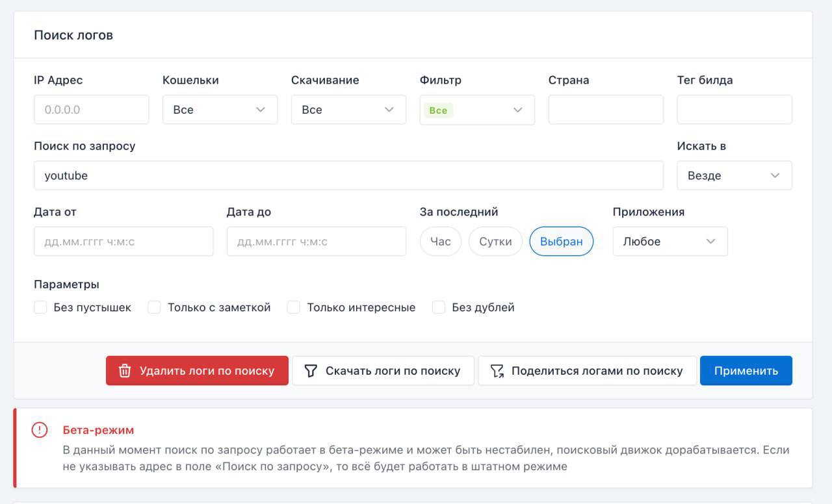The width and height of the screenshot is (832, 504).
Task: Choose the Сутки time range pill
Action: point(495,242)
